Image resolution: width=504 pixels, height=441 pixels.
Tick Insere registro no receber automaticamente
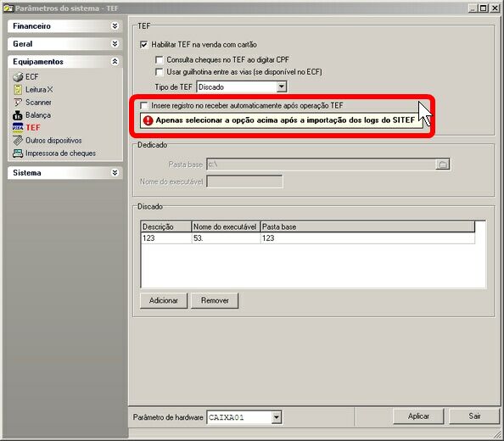[144, 105]
